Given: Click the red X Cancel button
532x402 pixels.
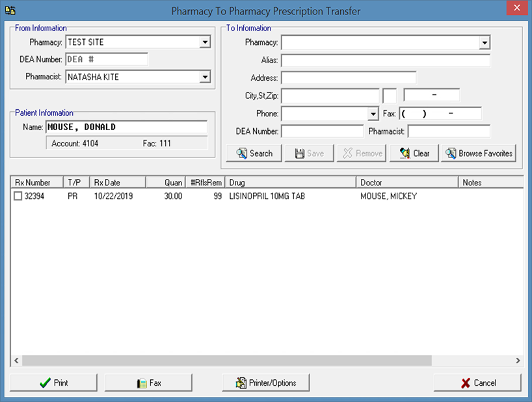Looking at the screenshot, I should point(477,382).
